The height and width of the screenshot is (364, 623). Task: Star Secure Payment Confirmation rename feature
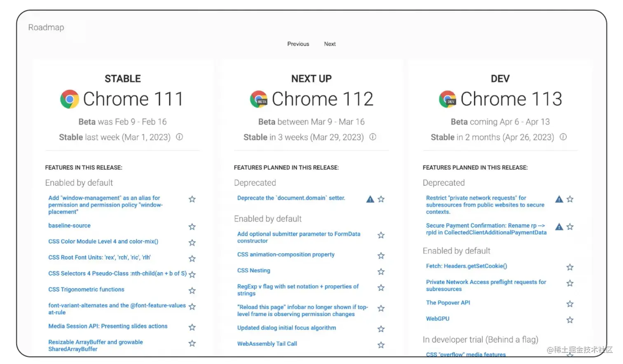pyautogui.click(x=570, y=227)
